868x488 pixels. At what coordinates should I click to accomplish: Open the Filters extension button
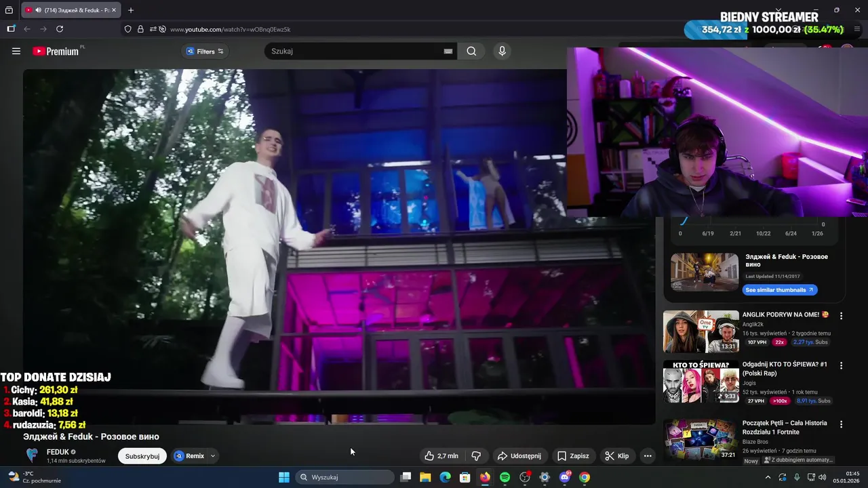[x=205, y=52]
